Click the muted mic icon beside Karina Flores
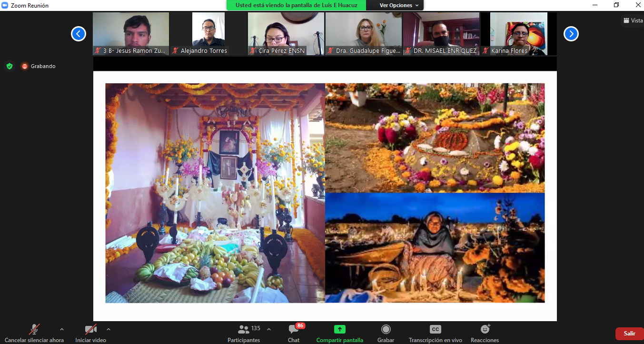Screen dimensions: 644x344 pyautogui.click(x=486, y=50)
